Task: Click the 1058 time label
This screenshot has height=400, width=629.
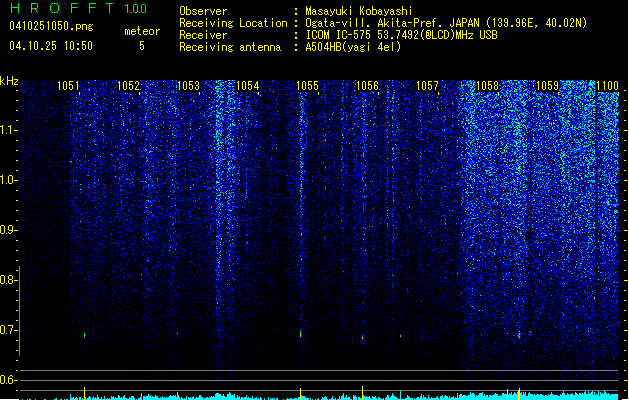Action: pos(487,86)
